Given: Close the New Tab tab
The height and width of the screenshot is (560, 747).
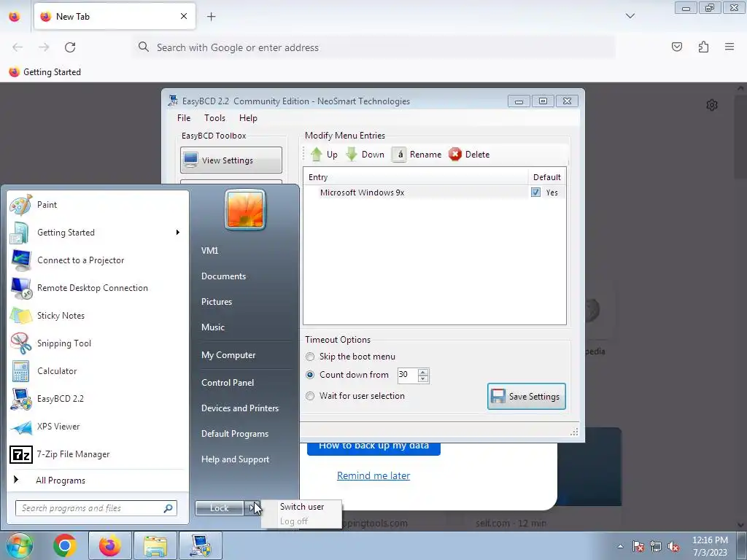Looking at the screenshot, I should coord(184,17).
